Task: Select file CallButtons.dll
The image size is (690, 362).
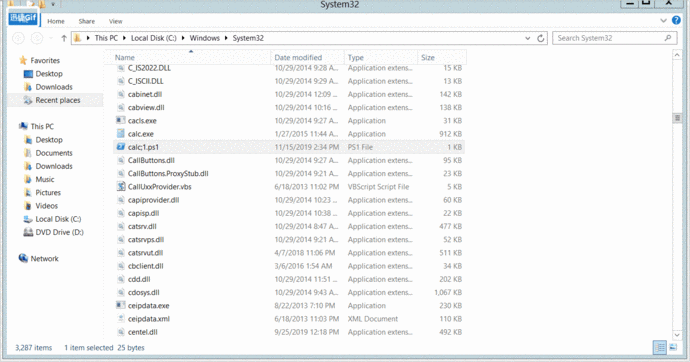Action: 151,160
